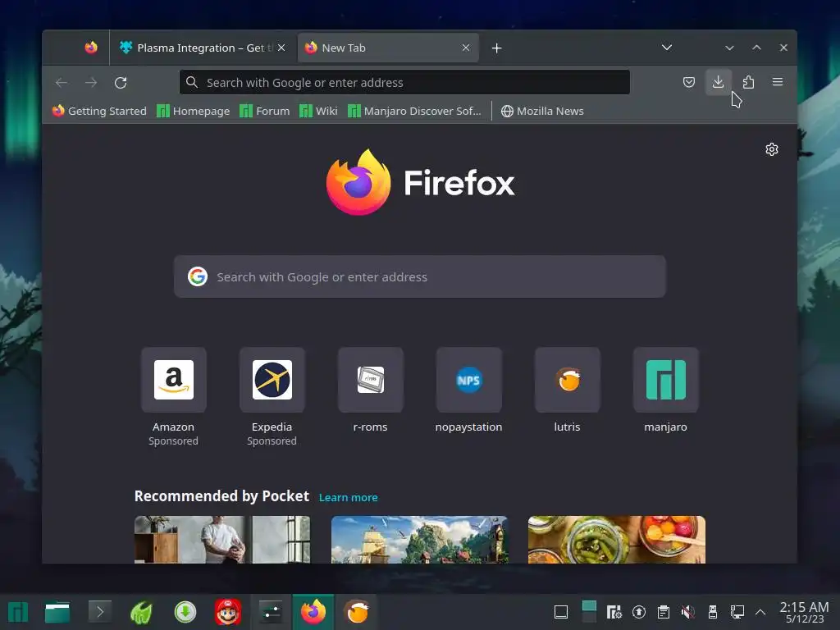Open the Forum bookmark
The width and height of the screenshot is (840, 630).
click(264, 111)
